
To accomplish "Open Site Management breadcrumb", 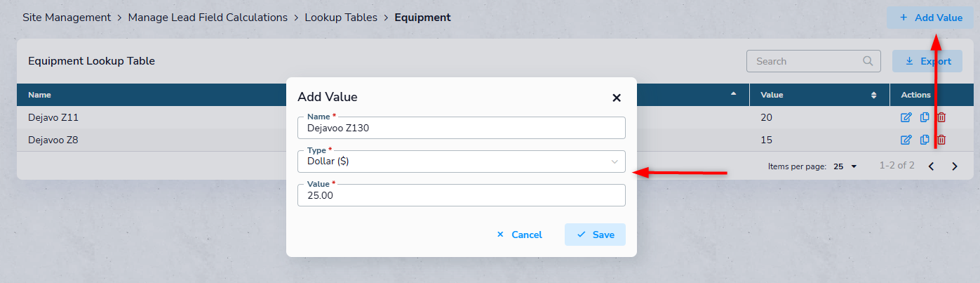I will [x=67, y=18].
